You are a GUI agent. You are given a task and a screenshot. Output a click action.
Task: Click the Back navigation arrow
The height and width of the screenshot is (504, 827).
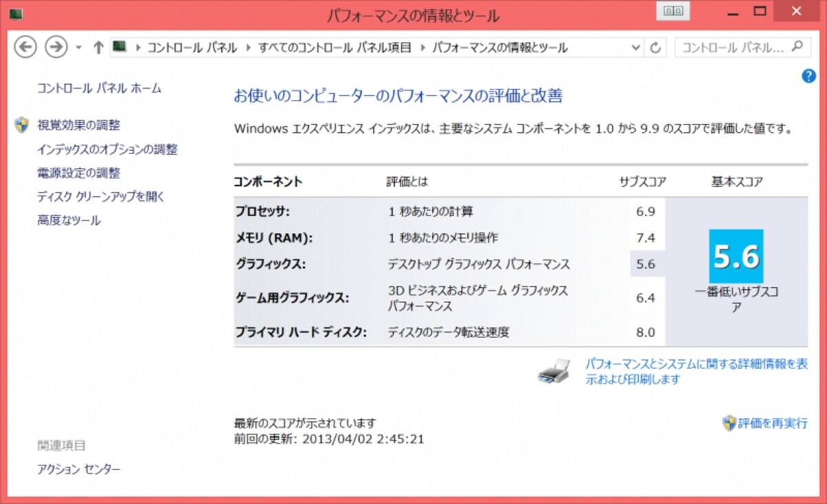tap(25, 47)
